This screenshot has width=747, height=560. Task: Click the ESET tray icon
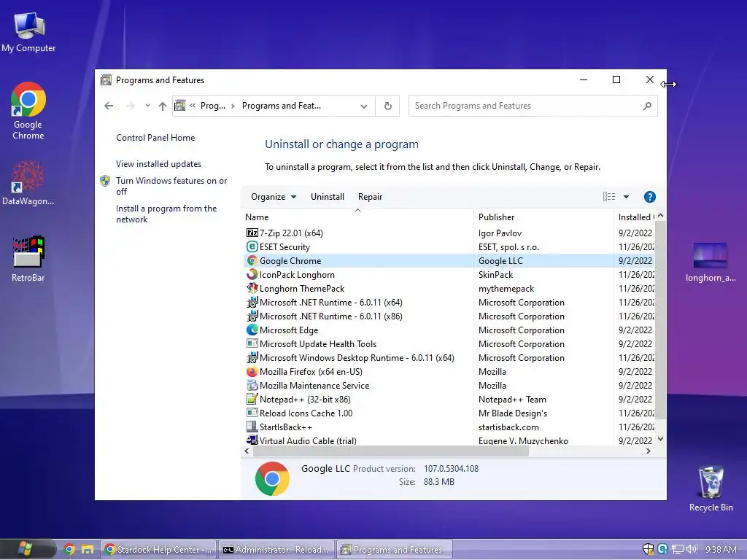coord(662,549)
